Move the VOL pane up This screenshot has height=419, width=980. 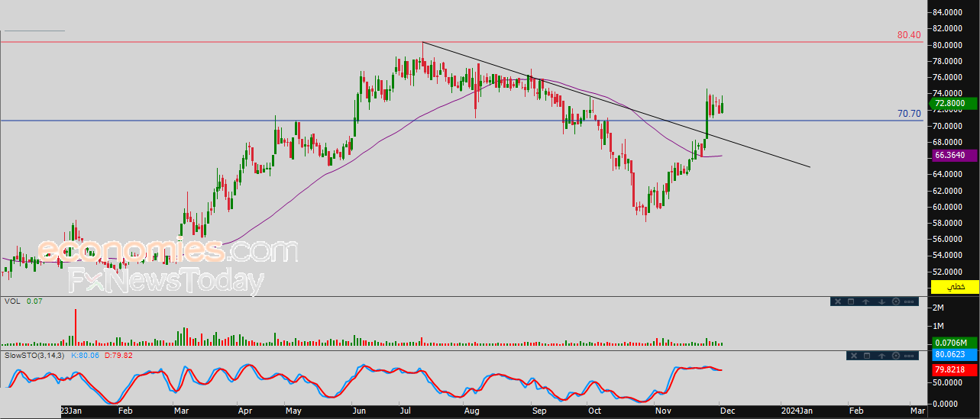pyautogui.click(x=865, y=301)
